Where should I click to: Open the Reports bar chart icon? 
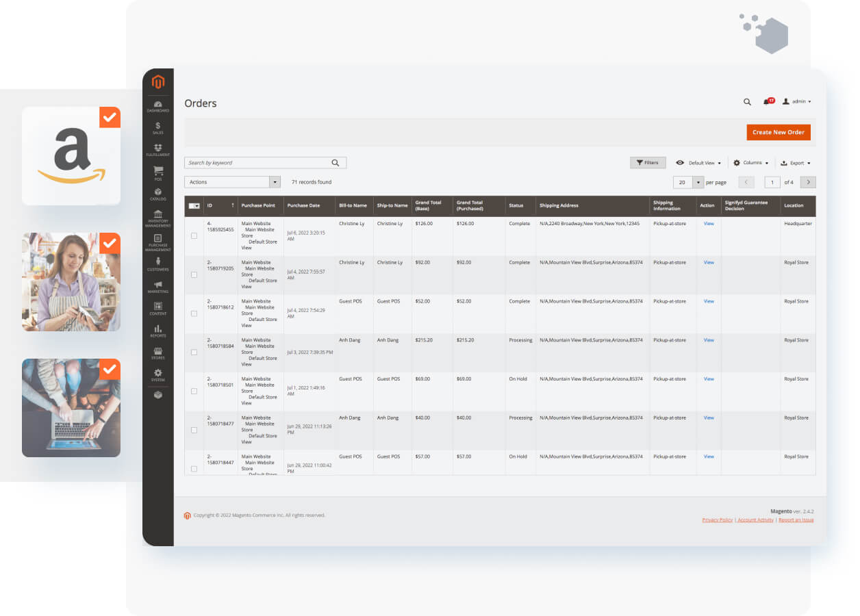(x=157, y=330)
